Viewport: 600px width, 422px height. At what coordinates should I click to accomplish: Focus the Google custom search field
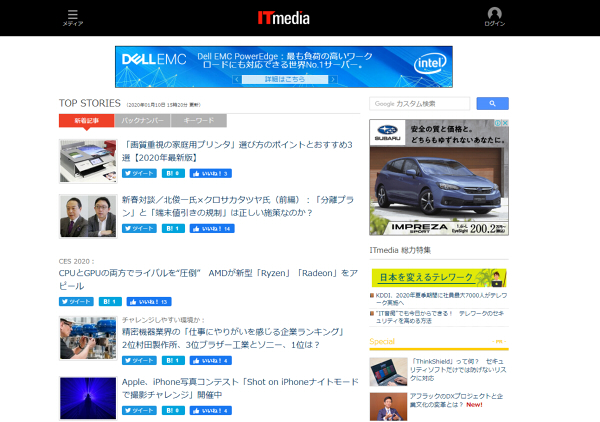419,104
